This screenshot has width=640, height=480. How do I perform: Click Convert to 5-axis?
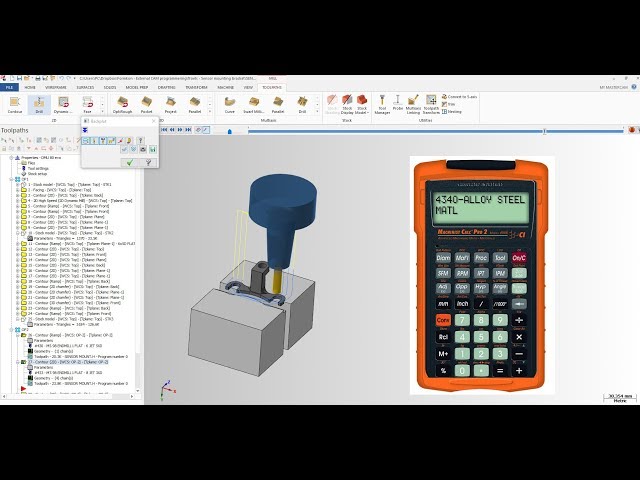tap(459, 97)
